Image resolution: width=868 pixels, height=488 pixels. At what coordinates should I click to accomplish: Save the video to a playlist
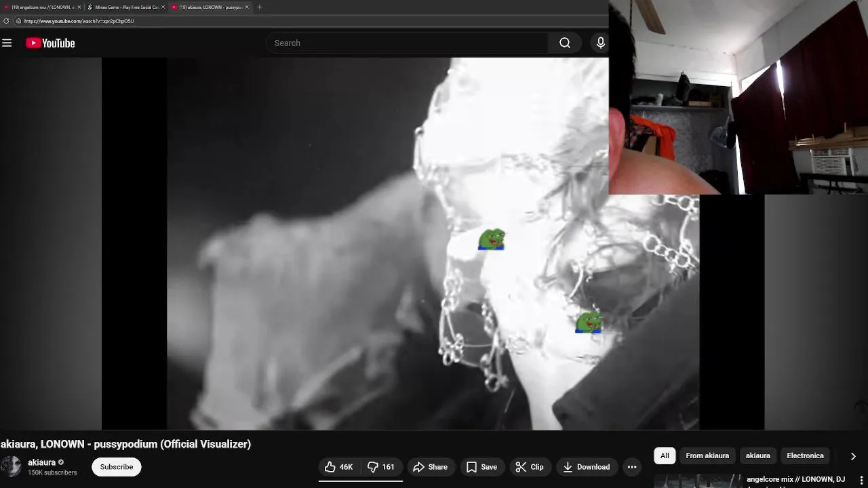point(481,467)
